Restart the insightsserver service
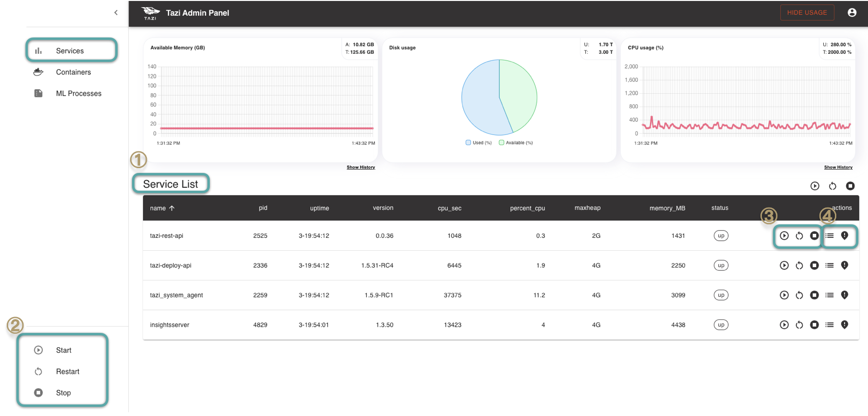 (799, 325)
